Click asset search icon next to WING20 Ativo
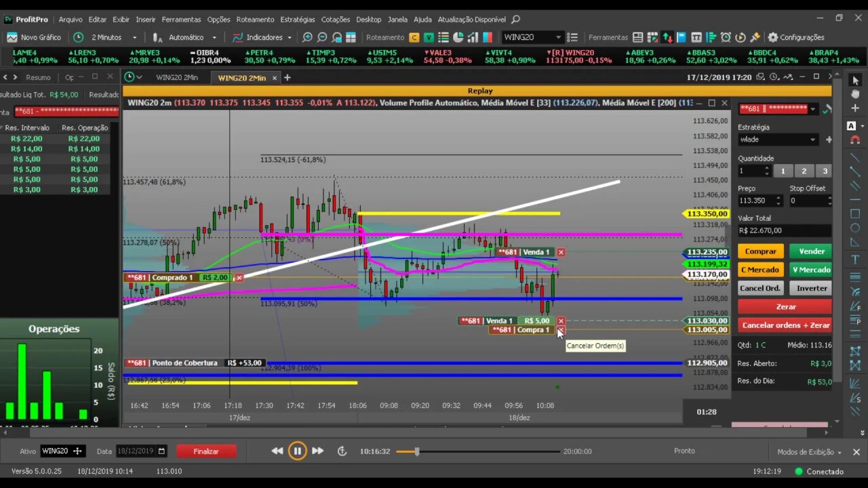The height and width of the screenshot is (488, 868). (77, 451)
